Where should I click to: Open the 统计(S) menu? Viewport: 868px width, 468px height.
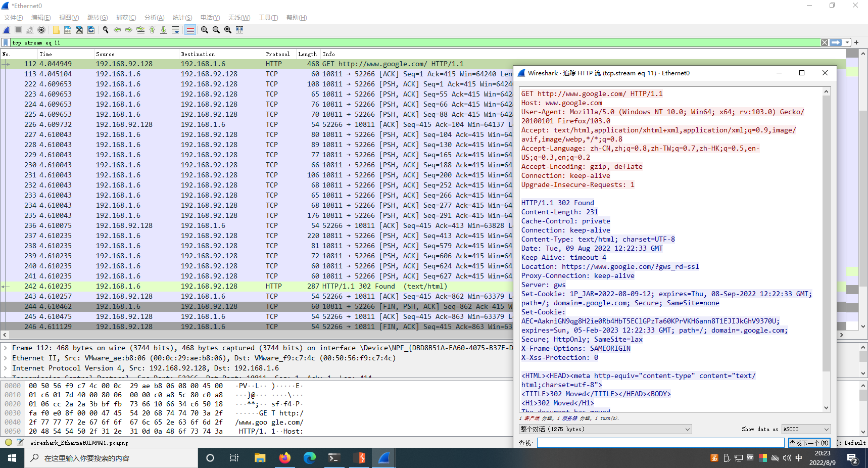coord(182,18)
